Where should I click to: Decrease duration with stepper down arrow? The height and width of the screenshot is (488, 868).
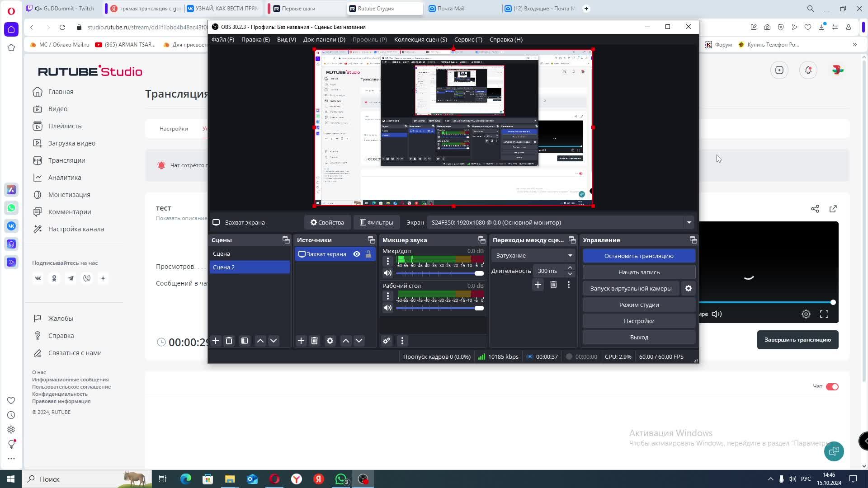point(570,274)
